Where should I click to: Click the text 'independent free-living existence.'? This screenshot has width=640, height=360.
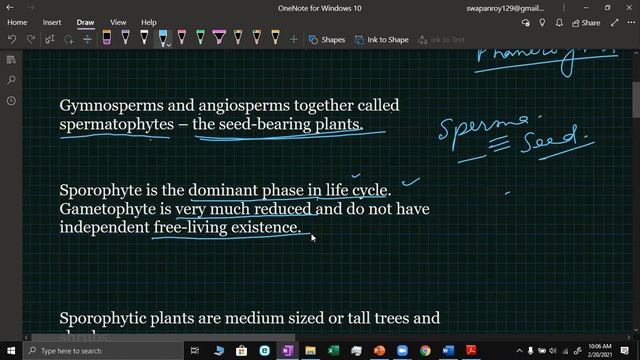[180, 227]
